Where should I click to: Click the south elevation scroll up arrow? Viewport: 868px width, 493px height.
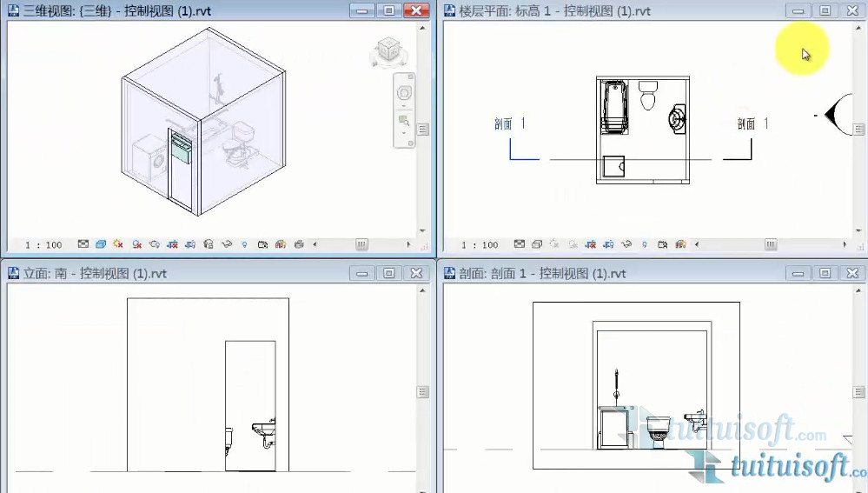[x=422, y=290]
